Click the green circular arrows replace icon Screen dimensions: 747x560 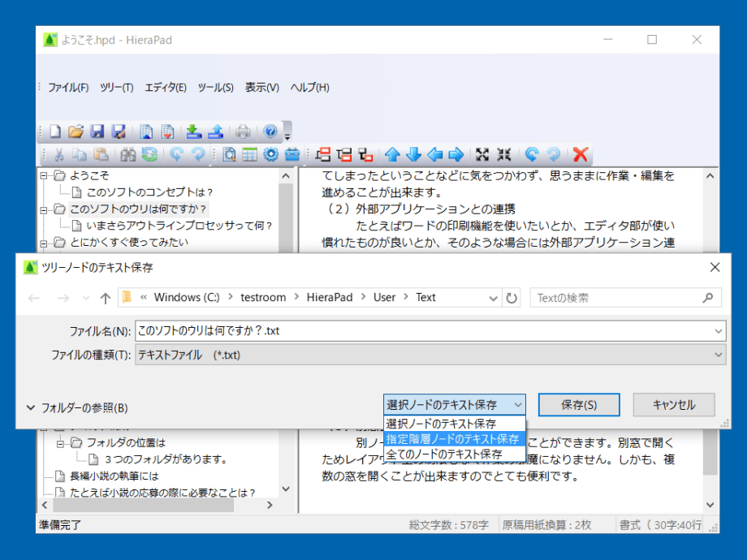[x=149, y=154]
